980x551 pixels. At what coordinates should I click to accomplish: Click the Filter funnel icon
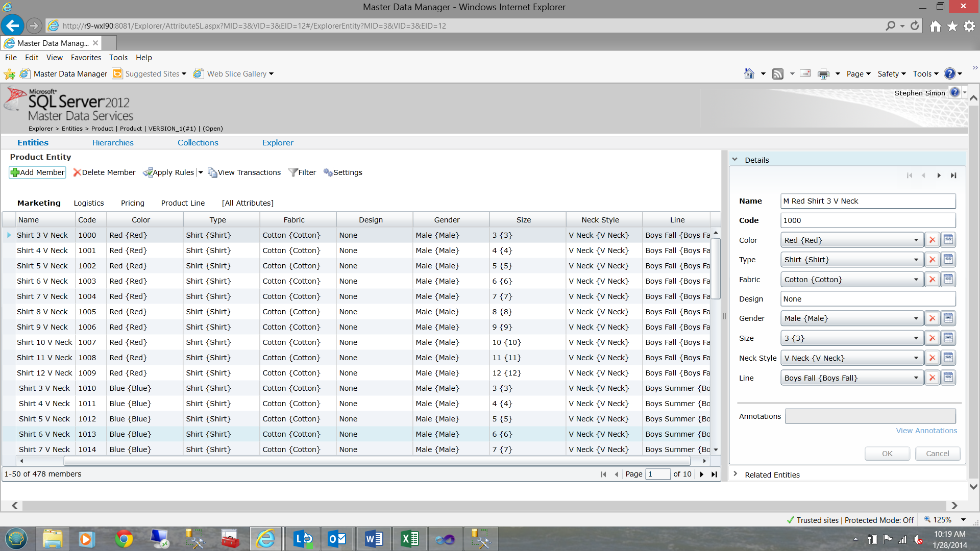click(292, 172)
